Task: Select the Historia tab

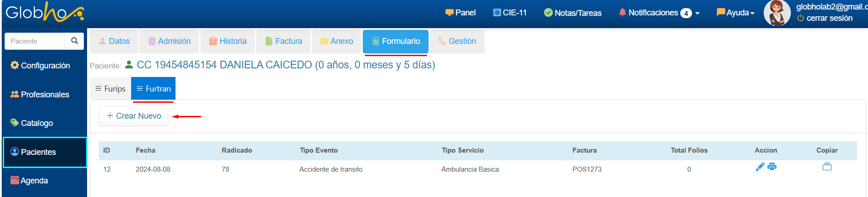Action: [228, 41]
